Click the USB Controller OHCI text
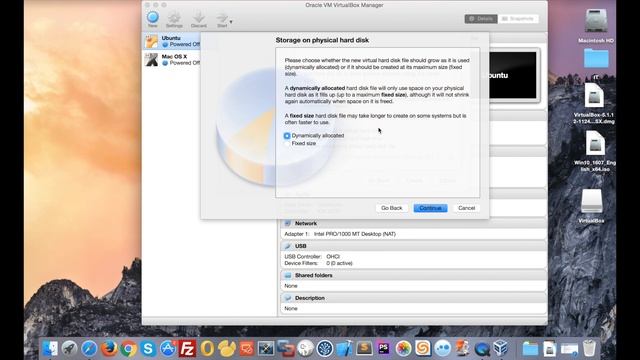The image size is (640, 360). [312, 256]
